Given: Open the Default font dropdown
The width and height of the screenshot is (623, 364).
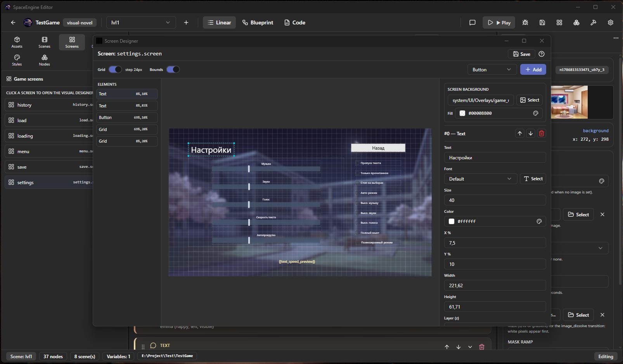Looking at the screenshot, I should point(481,179).
